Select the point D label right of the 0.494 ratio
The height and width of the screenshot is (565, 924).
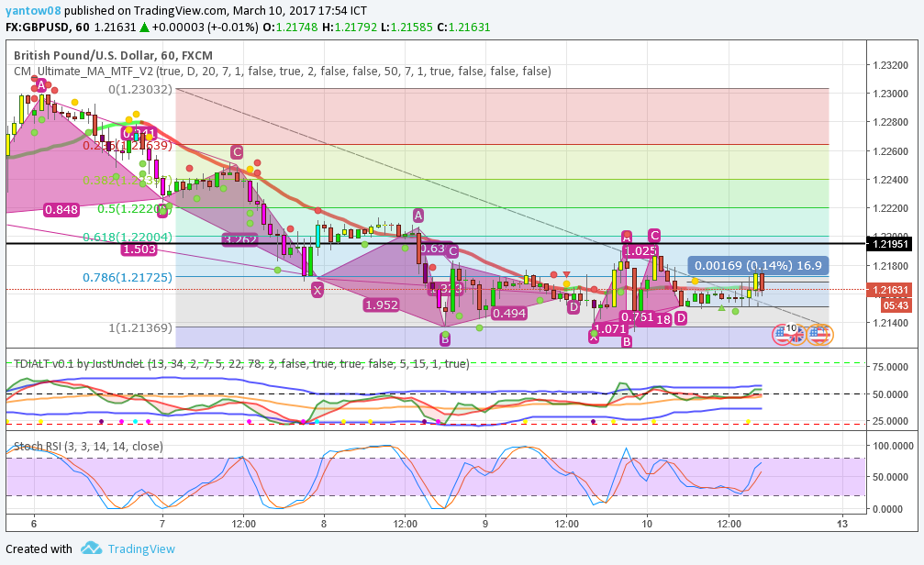pos(573,306)
